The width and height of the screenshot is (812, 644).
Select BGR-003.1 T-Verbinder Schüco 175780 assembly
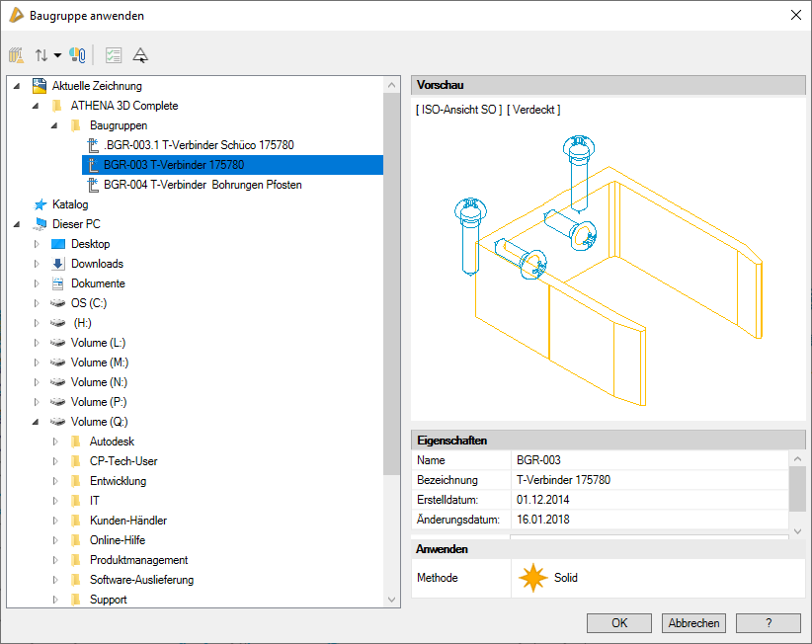198,145
